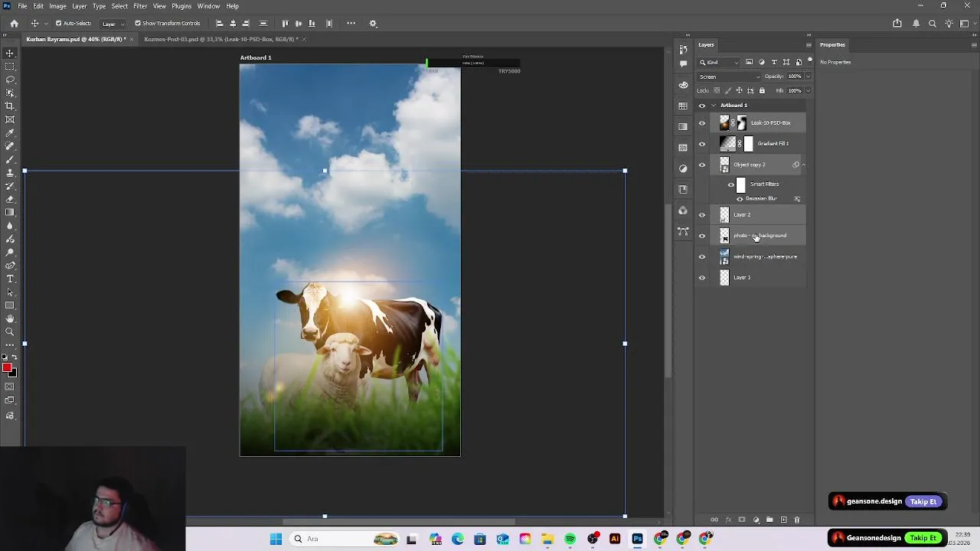
Task: Hide the Artboard 1 group
Action: tap(702, 106)
